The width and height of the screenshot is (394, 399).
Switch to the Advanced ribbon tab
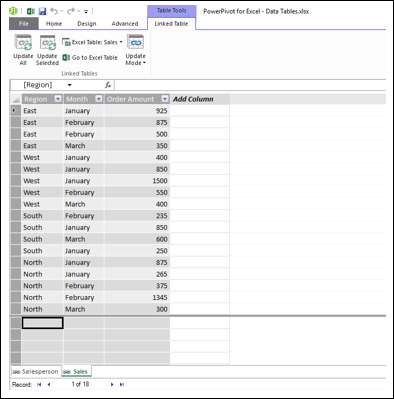125,24
